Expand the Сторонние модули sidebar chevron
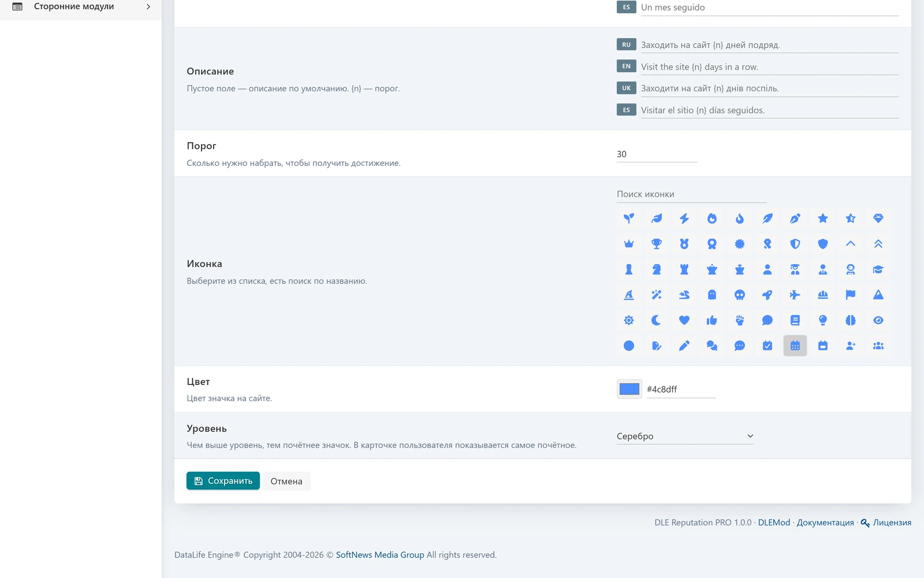The width and height of the screenshot is (924, 578). click(x=148, y=7)
